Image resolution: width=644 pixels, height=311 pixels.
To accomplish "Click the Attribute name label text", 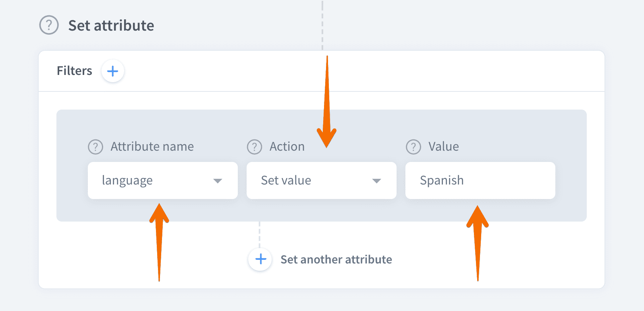I will tap(152, 147).
